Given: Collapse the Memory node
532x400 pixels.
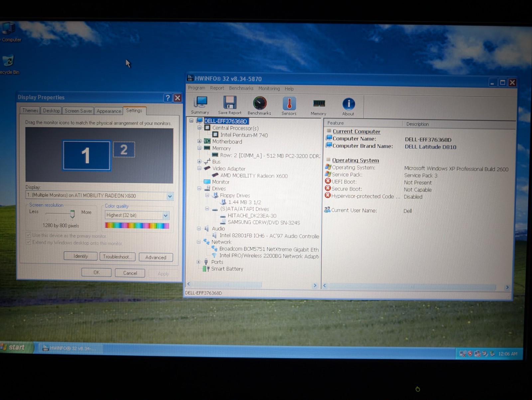Looking at the screenshot, I should click(199, 148).
